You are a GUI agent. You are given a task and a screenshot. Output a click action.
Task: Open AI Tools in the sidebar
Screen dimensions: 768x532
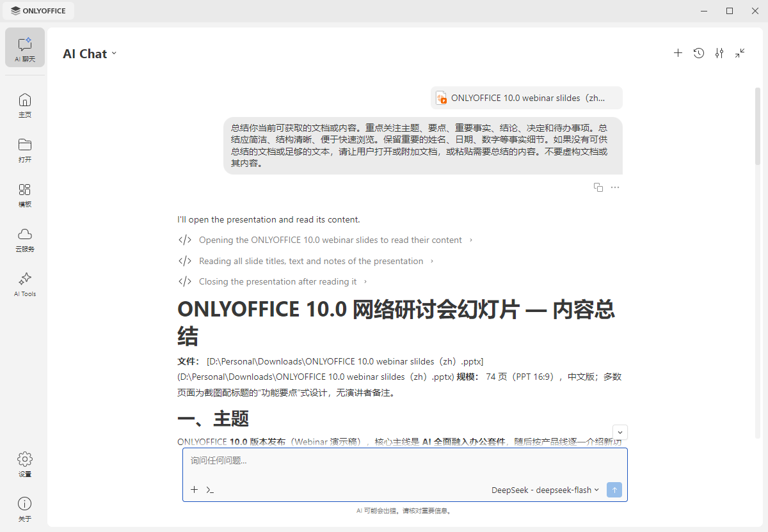coord(25,284)
